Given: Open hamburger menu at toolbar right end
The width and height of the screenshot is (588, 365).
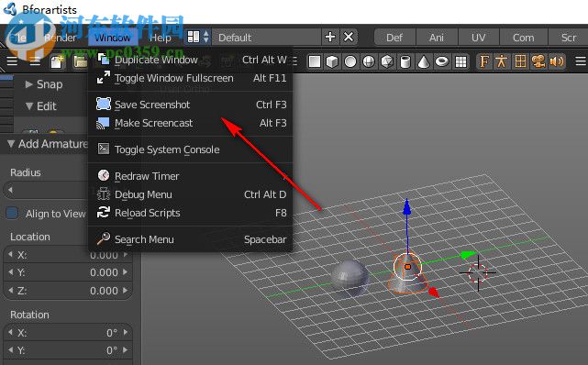Looking at the screenshot, I should click(581, 61).
